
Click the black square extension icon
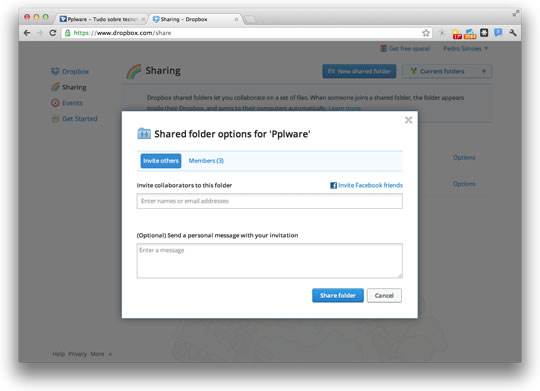[484, 33]
